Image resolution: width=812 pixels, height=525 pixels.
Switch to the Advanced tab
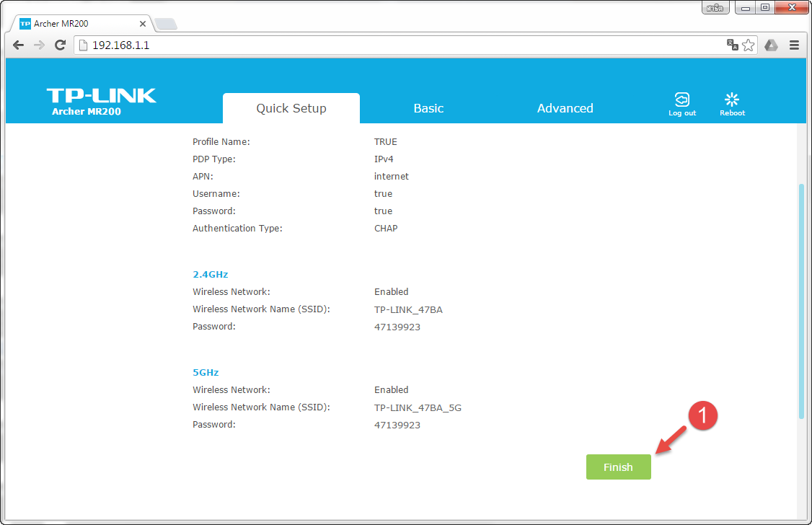tap(565, 108)
